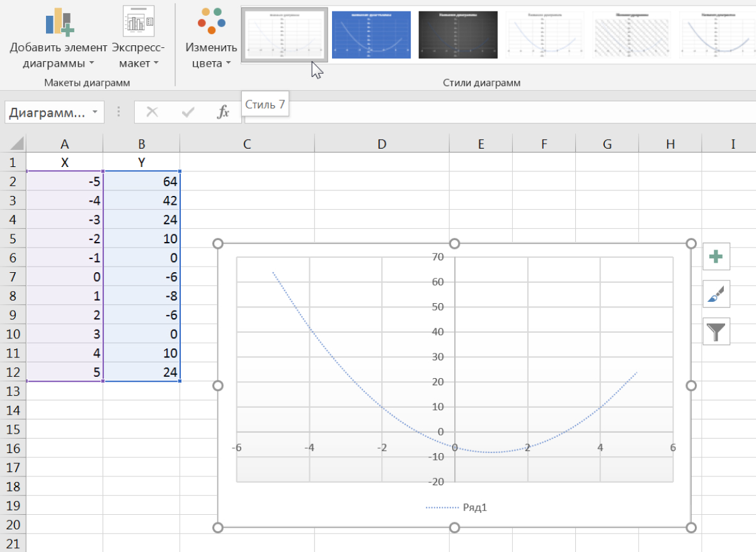Open the Quick Layout (Экспресс-макет) menu

pos(138,37)
